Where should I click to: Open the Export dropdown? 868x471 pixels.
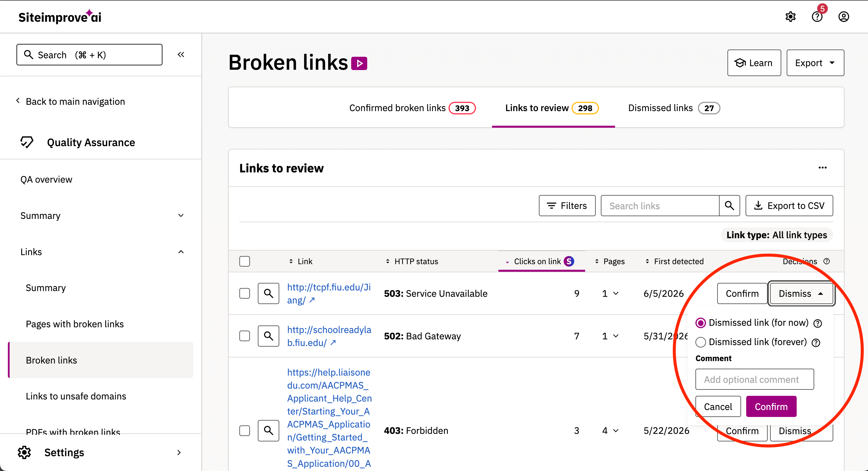815,63
